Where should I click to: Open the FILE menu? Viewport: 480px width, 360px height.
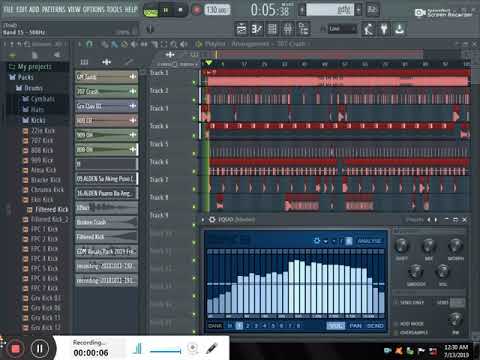(x=8, y=9)
